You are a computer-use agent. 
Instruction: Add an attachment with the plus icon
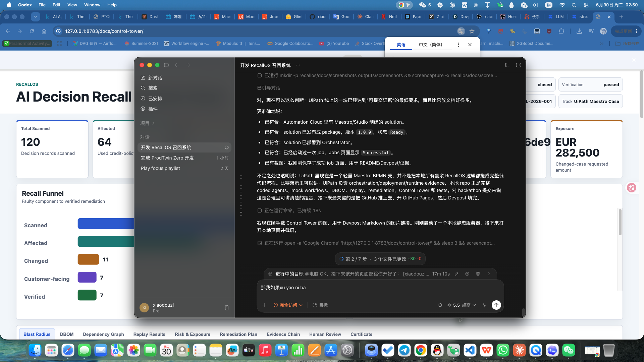tap(264, 305)
